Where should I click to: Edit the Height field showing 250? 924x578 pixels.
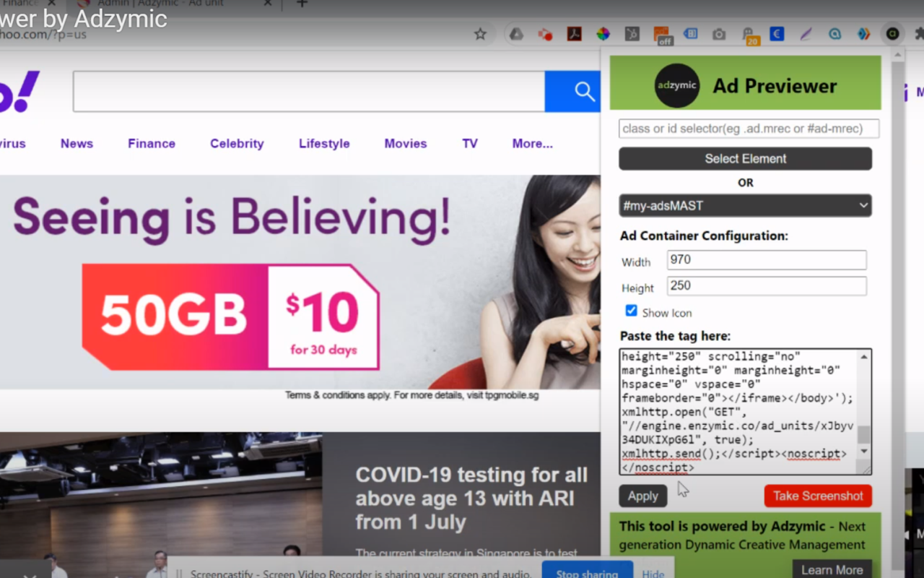767,286
